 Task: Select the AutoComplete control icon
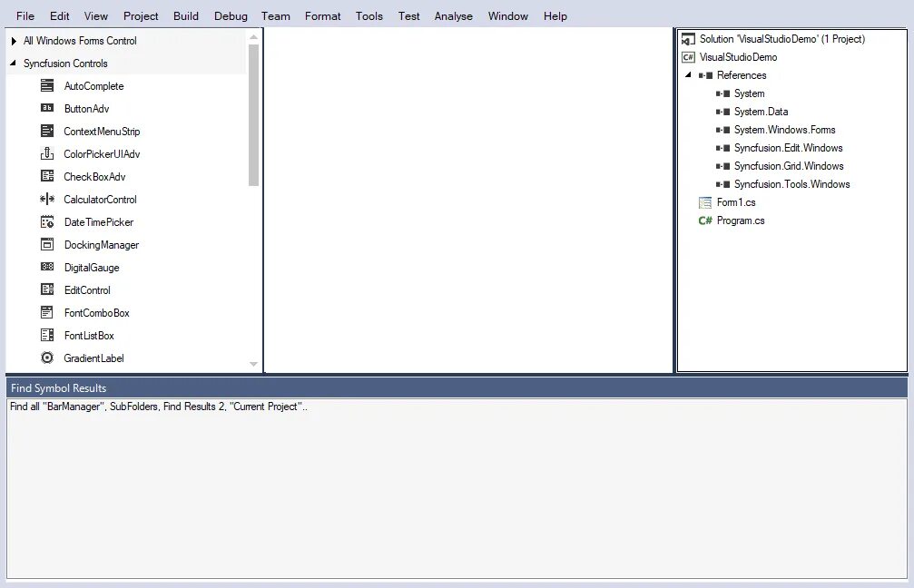pyautogui.click(x=47, y=85)
